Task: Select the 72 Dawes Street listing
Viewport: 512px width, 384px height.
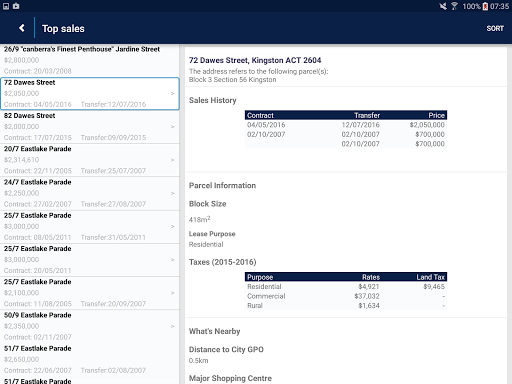Action: [90, 94]
